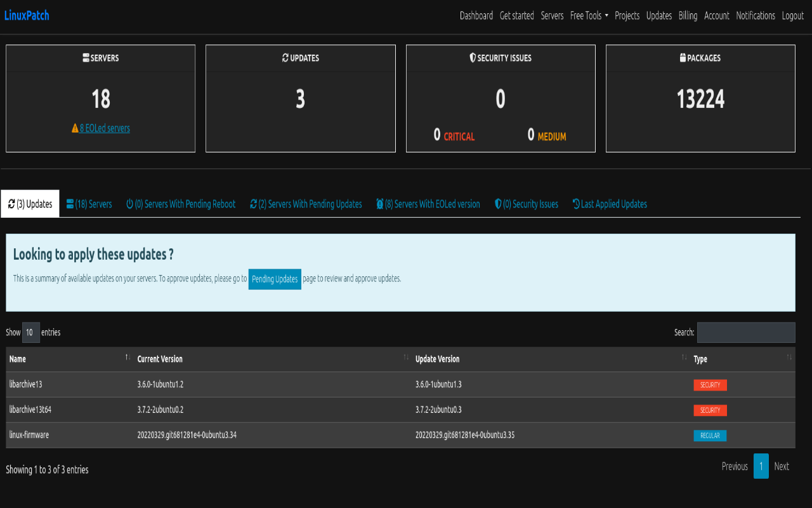Select the (3) Updates tab

click(30, 204)
